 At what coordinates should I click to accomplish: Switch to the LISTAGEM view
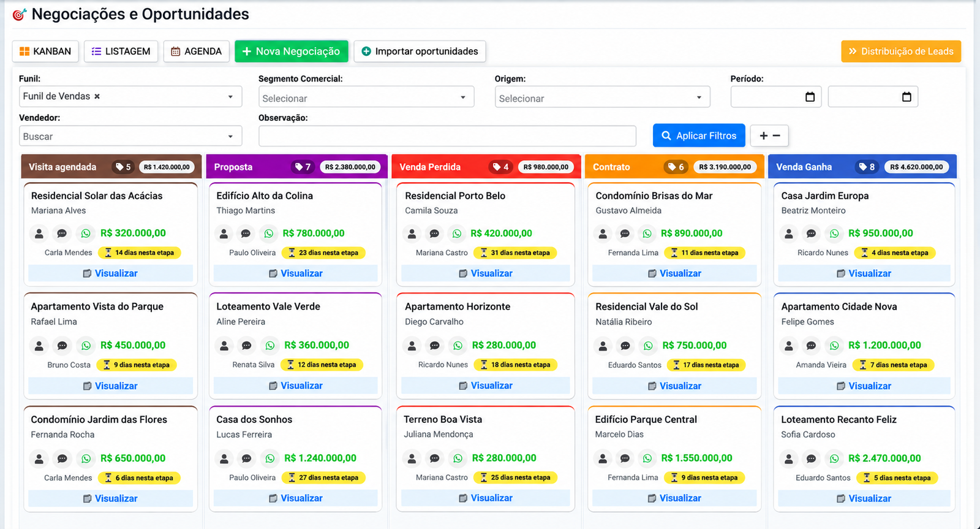click(121, 51)
